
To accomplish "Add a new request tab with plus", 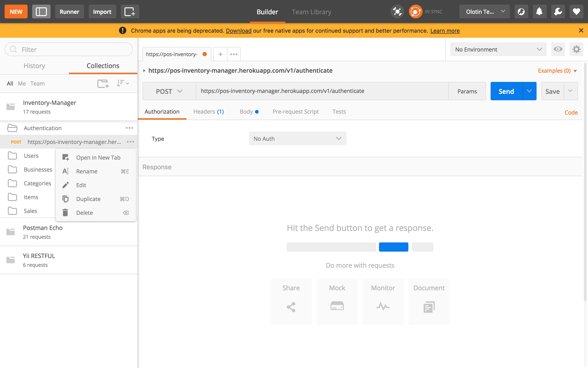I will tap(220, 54).
